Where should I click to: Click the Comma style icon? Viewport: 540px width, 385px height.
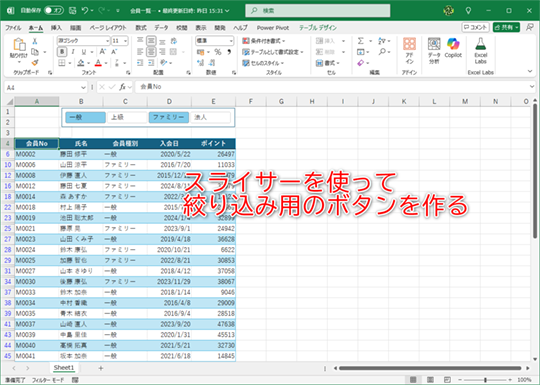[229, 52]
